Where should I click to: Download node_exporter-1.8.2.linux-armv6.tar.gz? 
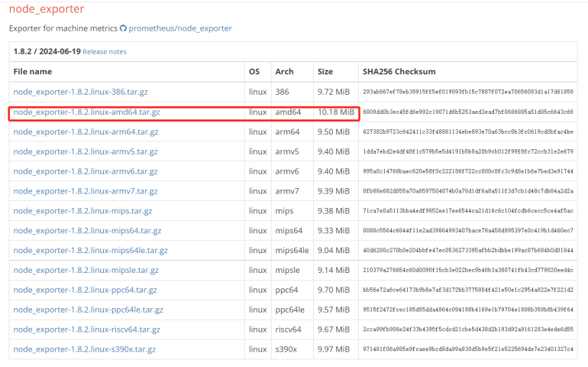(86, 171)
